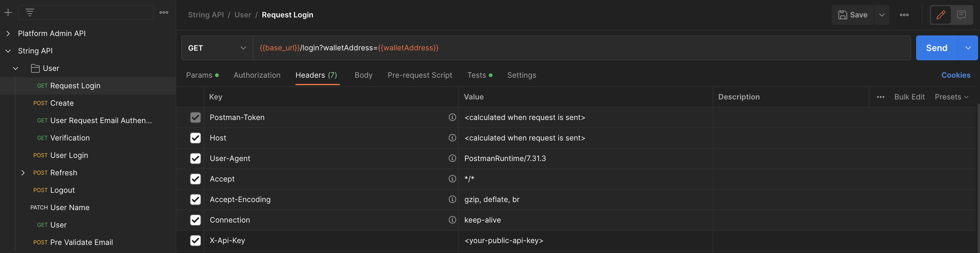Open the Cookies link

[955, 75]
